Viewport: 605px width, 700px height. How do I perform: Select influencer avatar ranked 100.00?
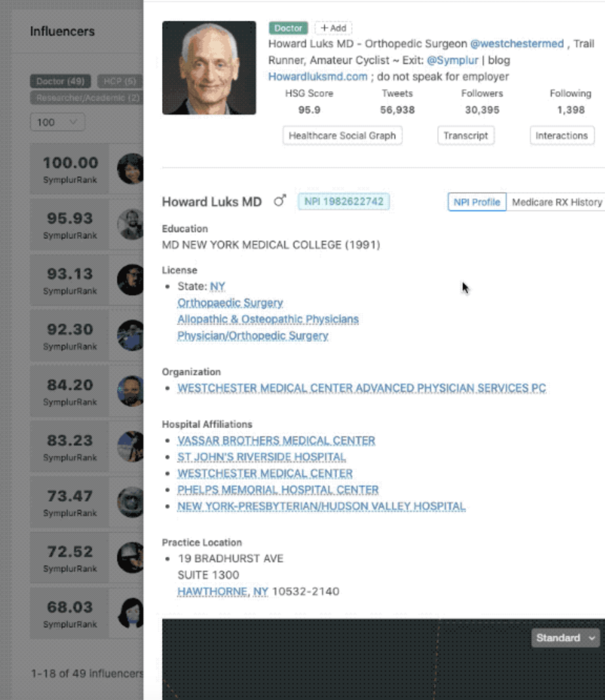click(x=130, y=169)
